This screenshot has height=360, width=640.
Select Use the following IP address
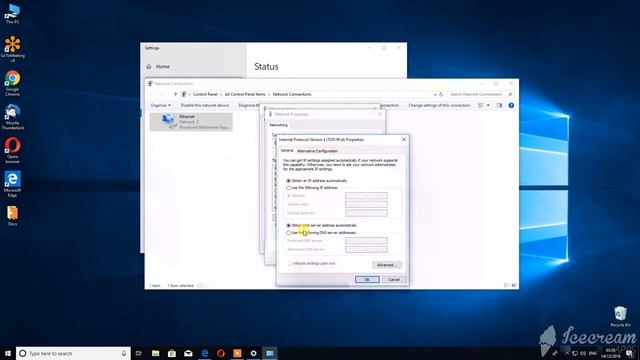point(289,188)
